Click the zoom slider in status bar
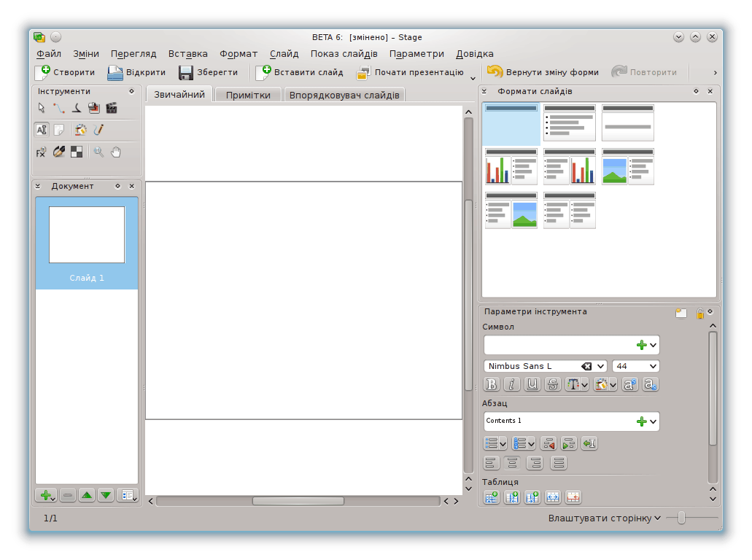 pos(681,518)
